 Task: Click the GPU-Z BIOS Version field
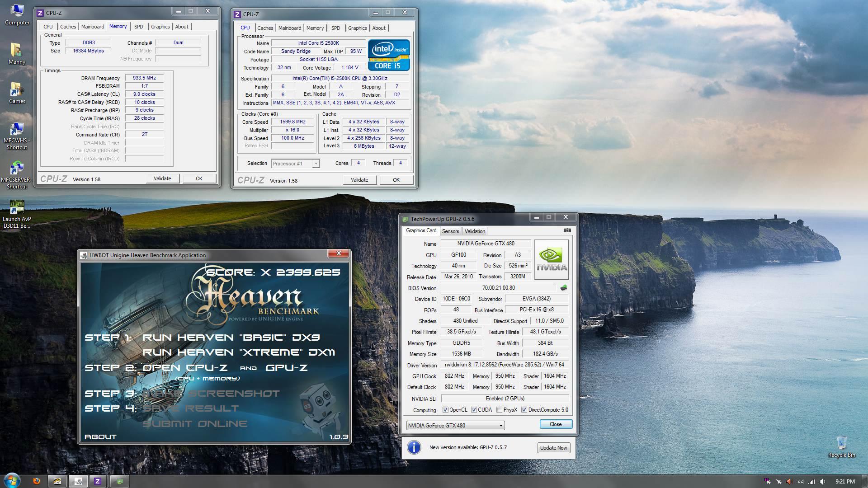tap(499, 288)
